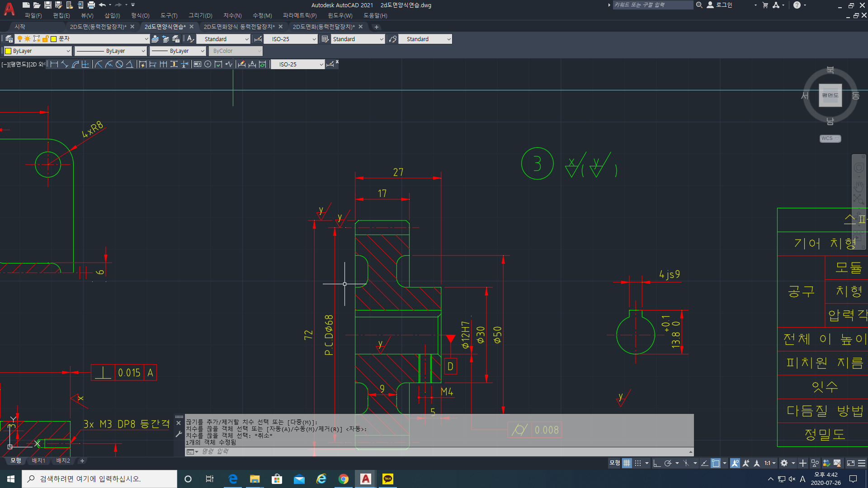This screenshot has height=488, width=868.
Task: Click the 배치1 layout tab
Action: (38, 461)
